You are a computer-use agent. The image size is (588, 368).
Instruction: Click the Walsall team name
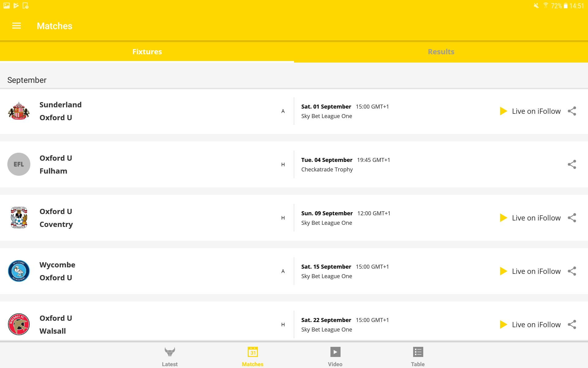[53, 331]
